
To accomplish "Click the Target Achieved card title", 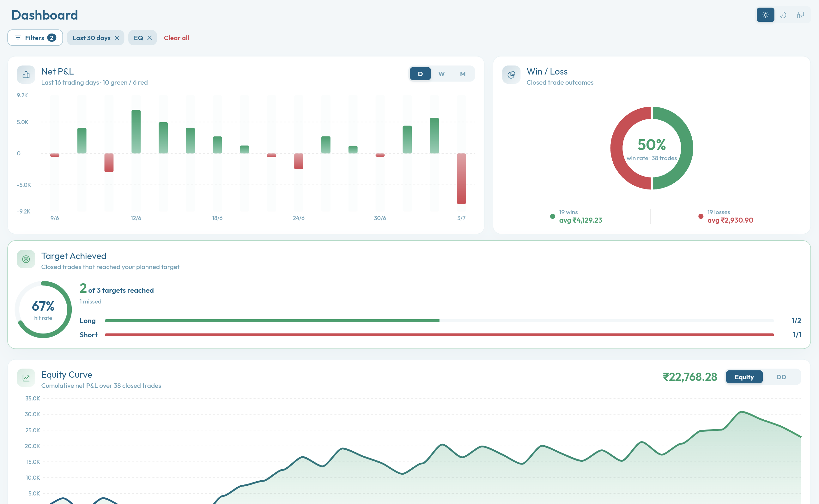I will 74,256.
